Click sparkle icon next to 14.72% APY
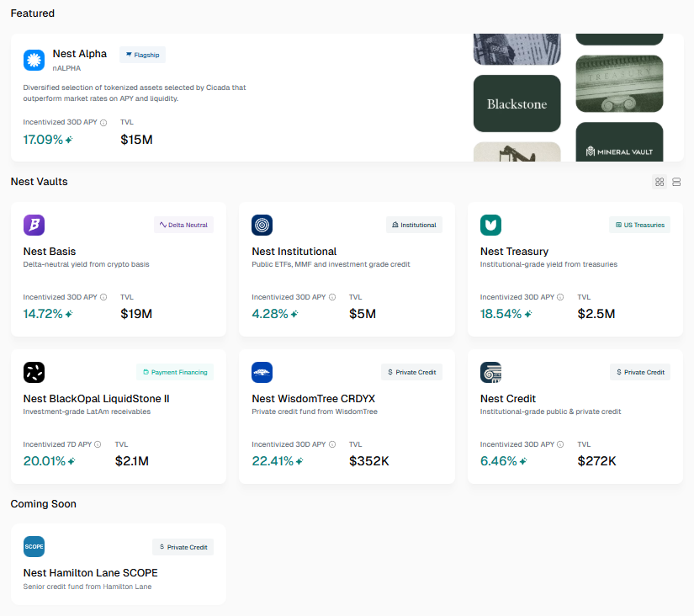 pyautogui.click(x=69, y=314)
